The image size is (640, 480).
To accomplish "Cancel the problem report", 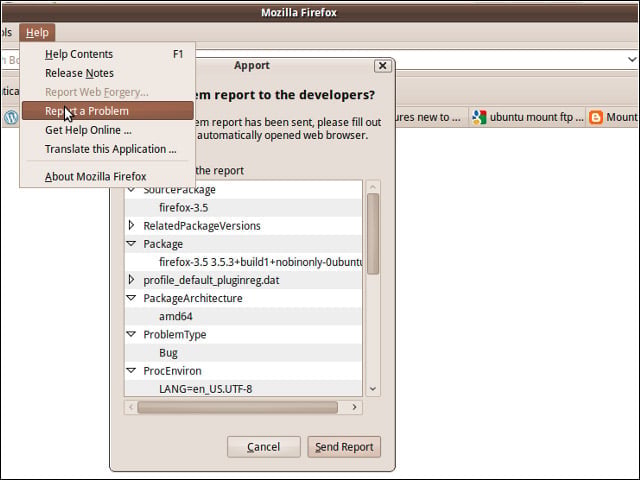I will pyautogui.click(x=264, y=447).
